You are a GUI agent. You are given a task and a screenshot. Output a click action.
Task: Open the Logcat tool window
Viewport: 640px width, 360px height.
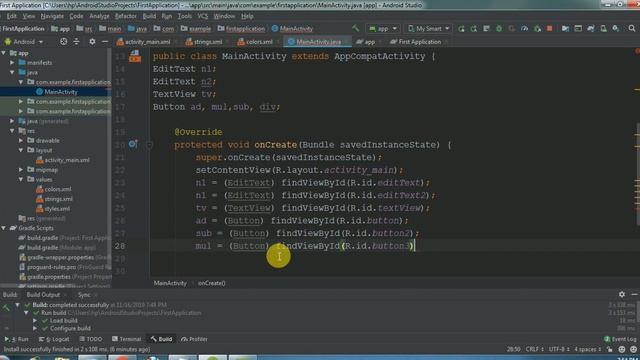coord(54,339)
